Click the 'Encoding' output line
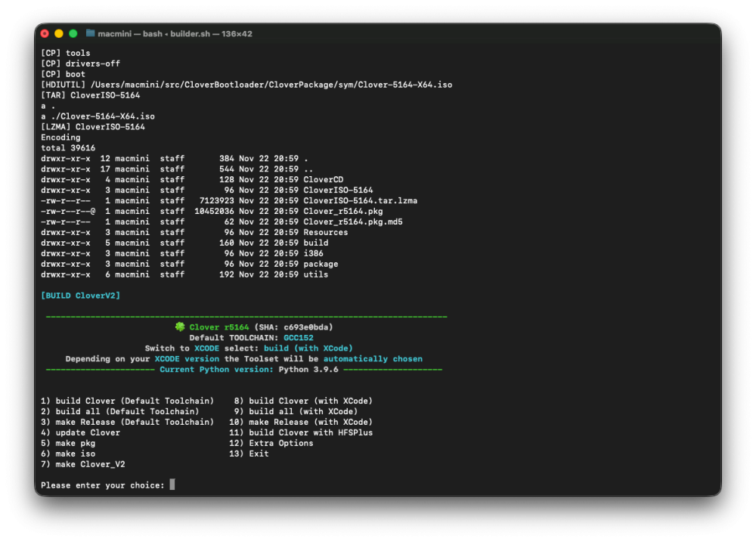Screen dimensions: 756x542 (x=60, y=138)
